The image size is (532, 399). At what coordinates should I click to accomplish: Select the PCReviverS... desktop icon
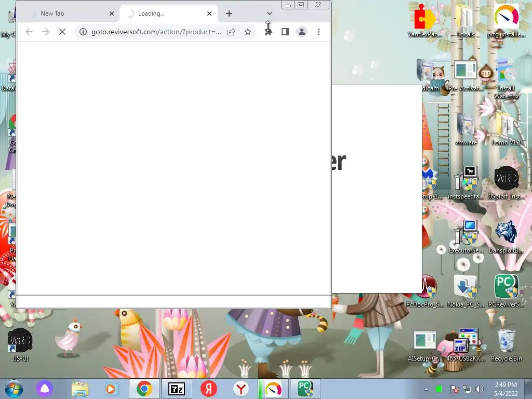coord(506,291)
